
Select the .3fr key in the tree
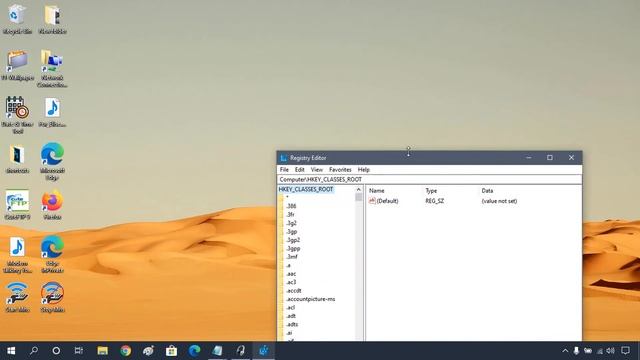click(290, 215)
